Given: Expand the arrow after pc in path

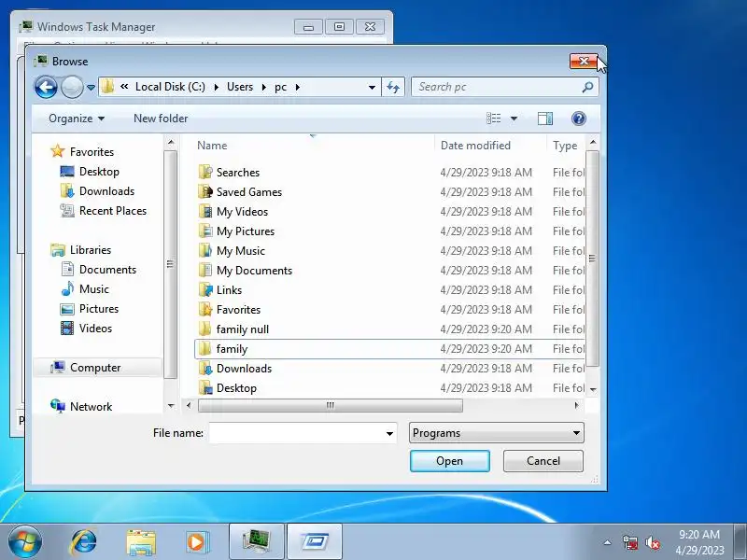Looking at the screenshot, I should pyautogui.click(x=297, y=87).
